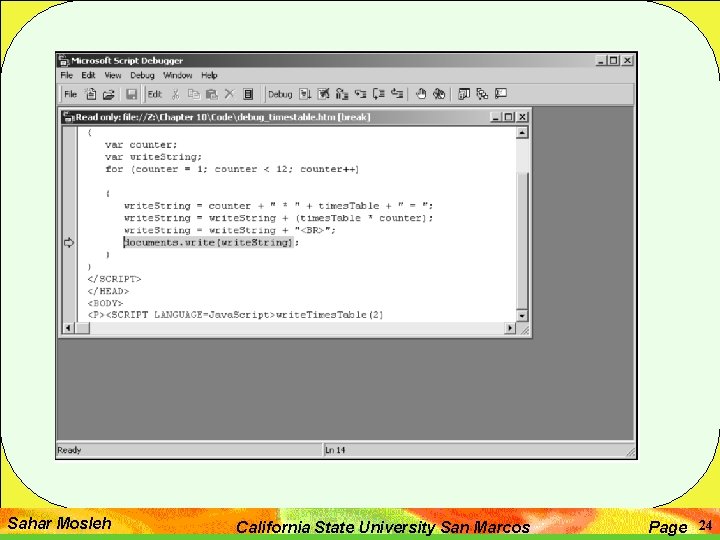Click the code window scroll up arrow

[522, 133]
